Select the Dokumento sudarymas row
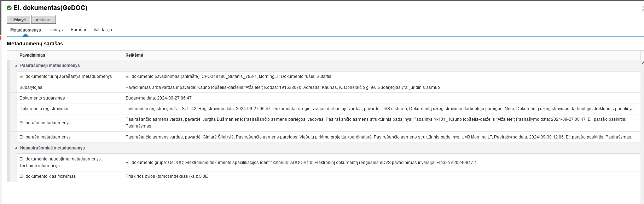Screen dimensions: 644x204 pyautogui.click(x=42, y=98)
